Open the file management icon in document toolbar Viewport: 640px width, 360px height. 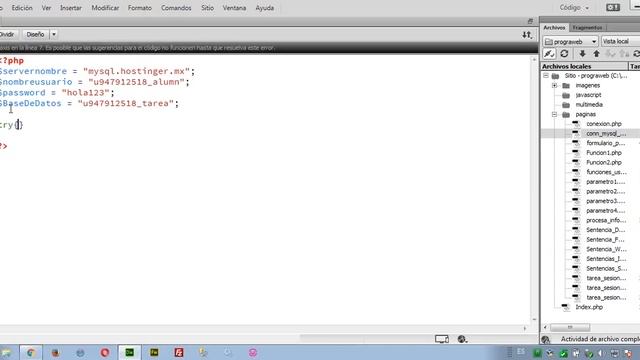tap(527, 35)
